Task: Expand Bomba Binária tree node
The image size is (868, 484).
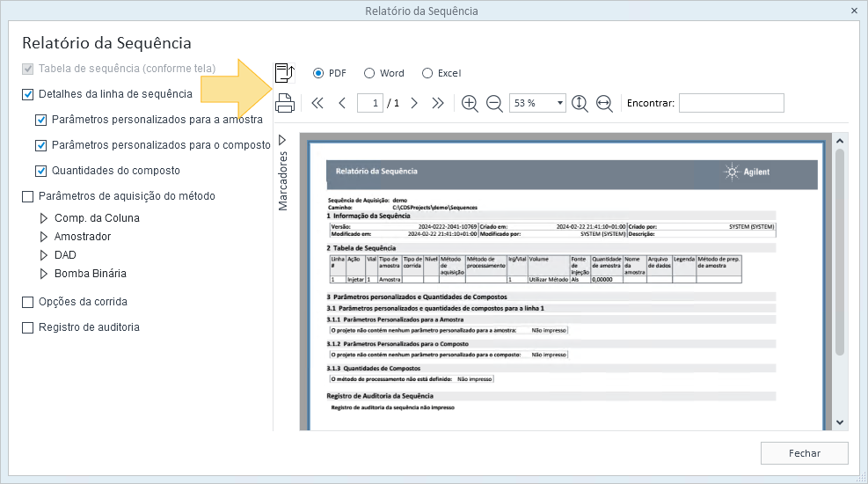Action: pos(44,274)
